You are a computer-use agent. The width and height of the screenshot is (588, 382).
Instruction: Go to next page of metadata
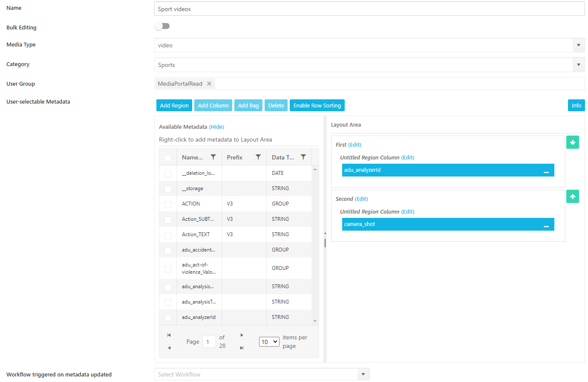(242, 335)
